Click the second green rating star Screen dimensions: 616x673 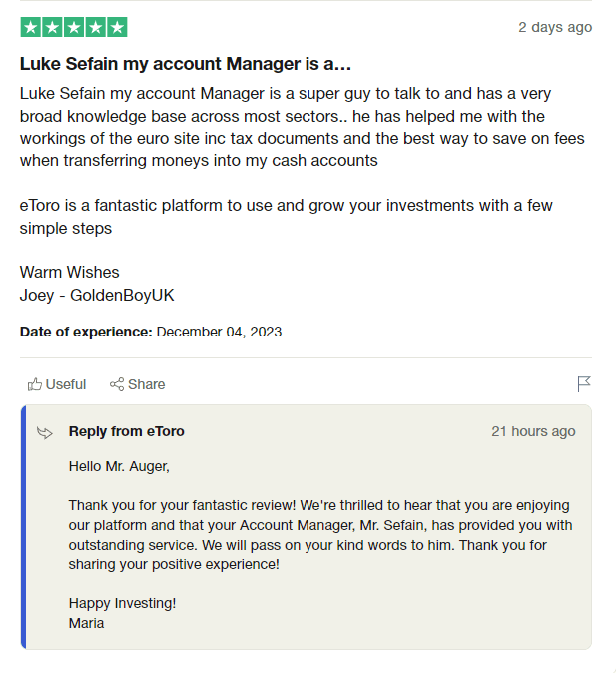tap(52, 27)
